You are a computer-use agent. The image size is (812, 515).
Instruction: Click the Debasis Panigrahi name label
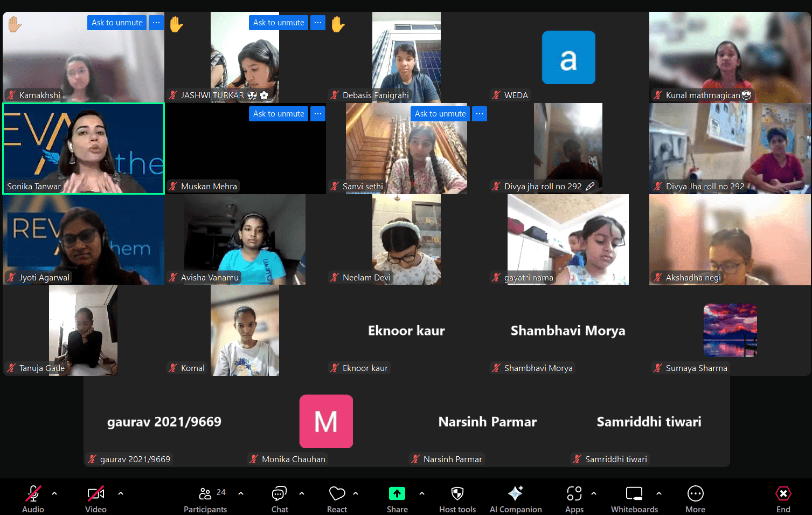point(376,95)
